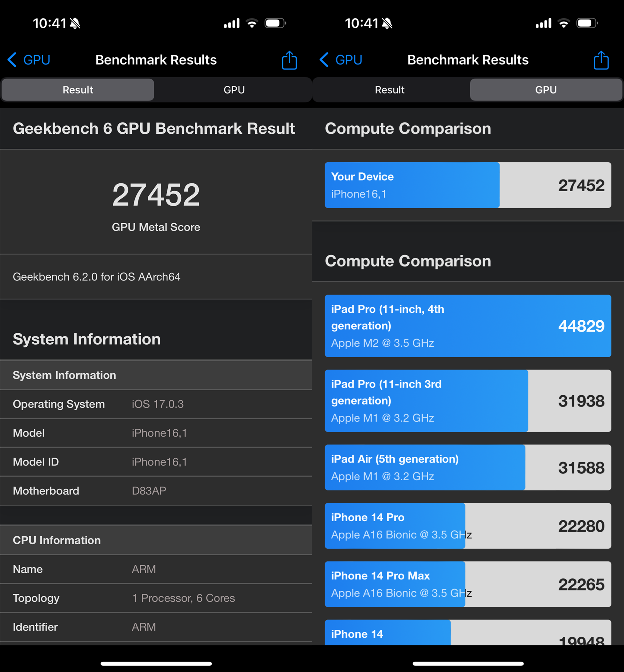Screen dimensions: 624x672
Task: Tap the home indicator bar on right screen
Action: (x=468, y=664)
